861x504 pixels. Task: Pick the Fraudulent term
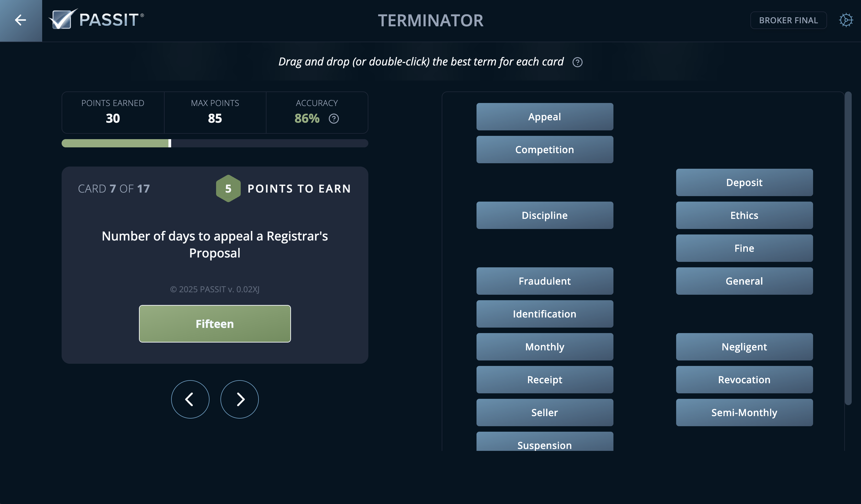pyautogui.click(x=545, y=281)
